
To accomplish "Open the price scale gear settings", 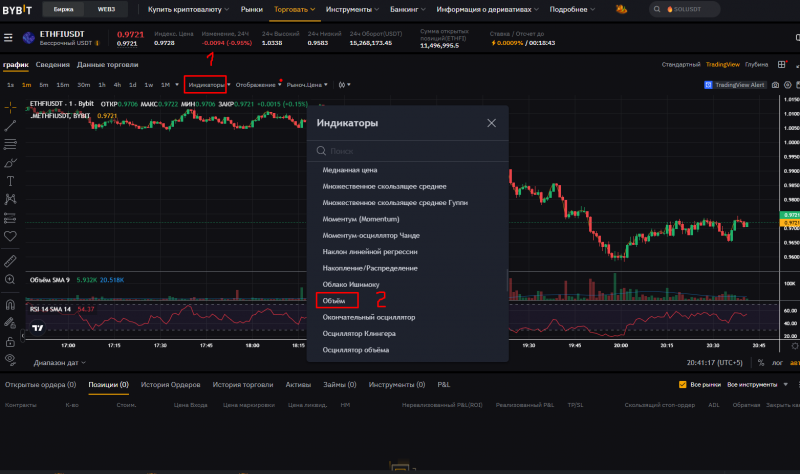I will [x=794, y=346].
